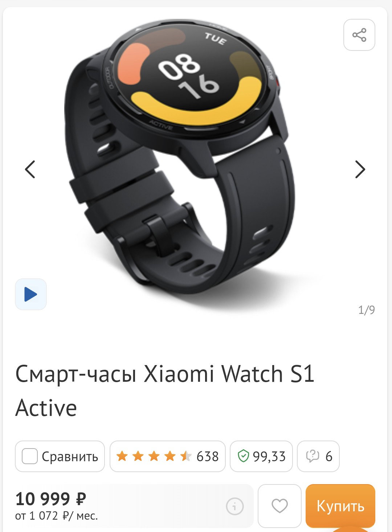Click the 1/9 image counter
The image size is (392, 532).
(x=366, y=310)
